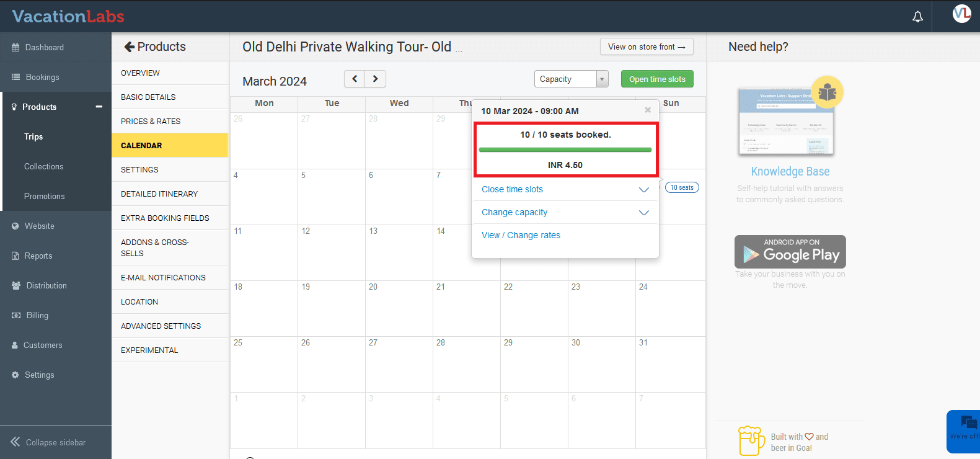Click the View on store front button
Image resolution: width=980 pixels, height=459 pixels.
(646, 47)
